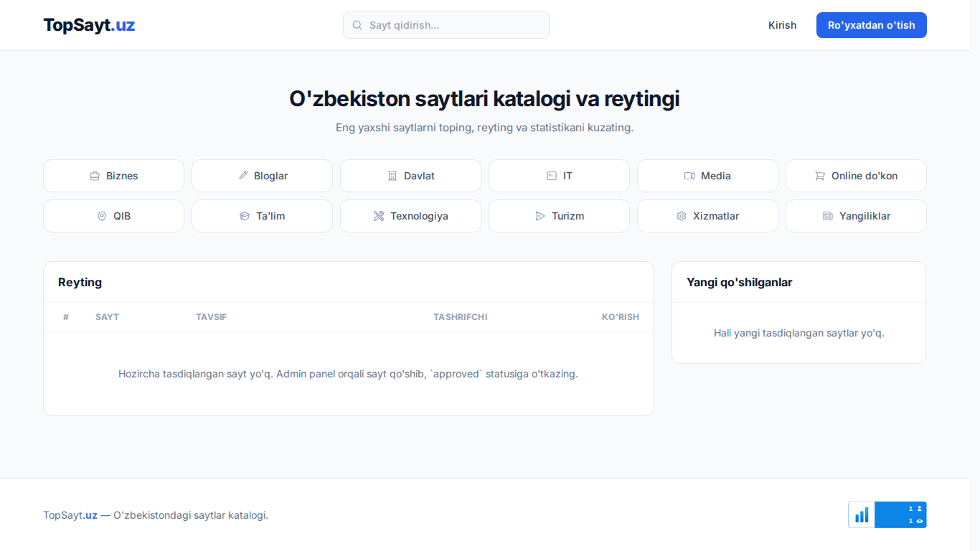Click the magnifier icon in search box

[x=357, y=25]
